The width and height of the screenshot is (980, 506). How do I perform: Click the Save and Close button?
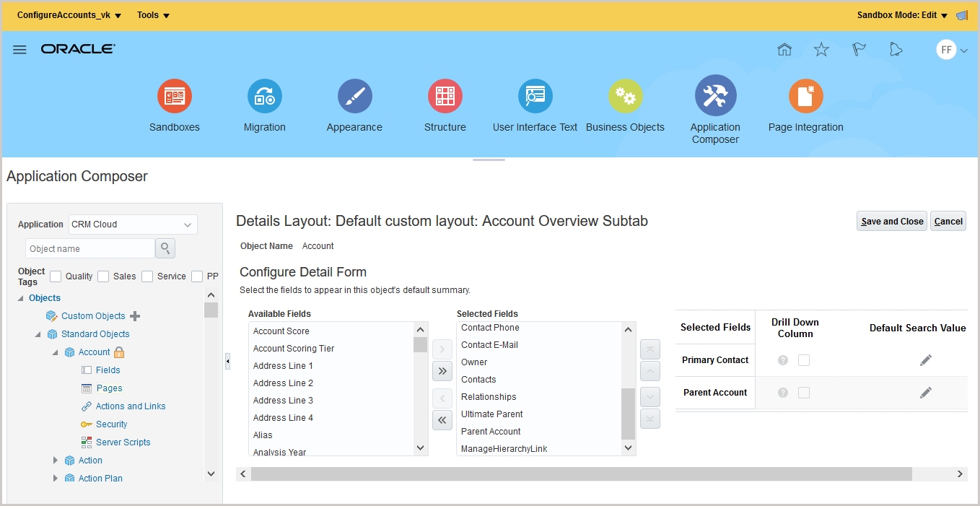click(x=891, y=221)
